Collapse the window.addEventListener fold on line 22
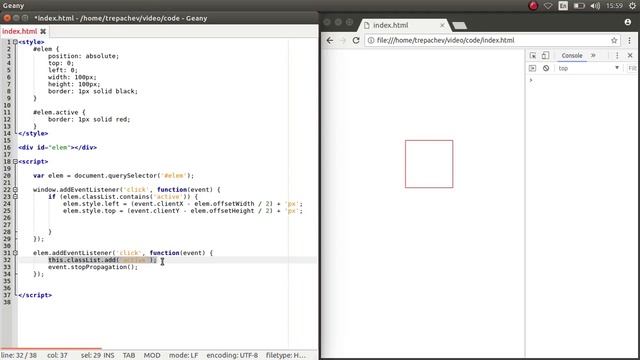Viewport: 640px width, 360px height. pos(15,190)
